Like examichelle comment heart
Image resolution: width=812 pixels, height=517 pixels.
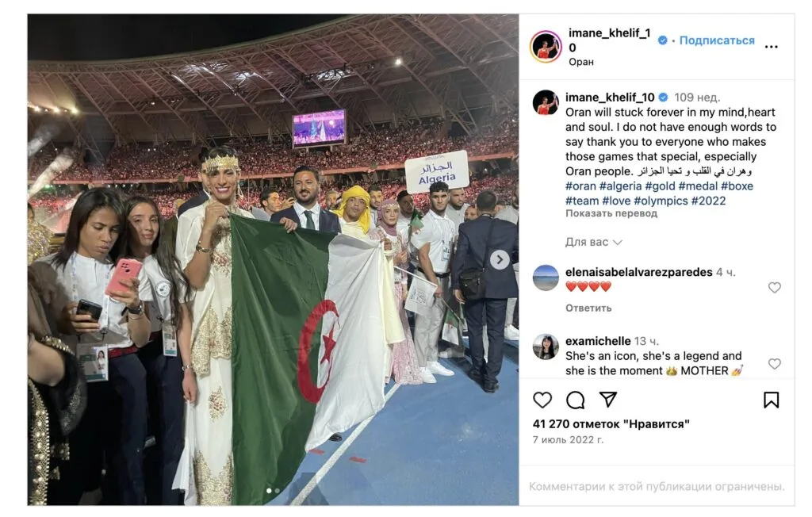click(774, 364)
